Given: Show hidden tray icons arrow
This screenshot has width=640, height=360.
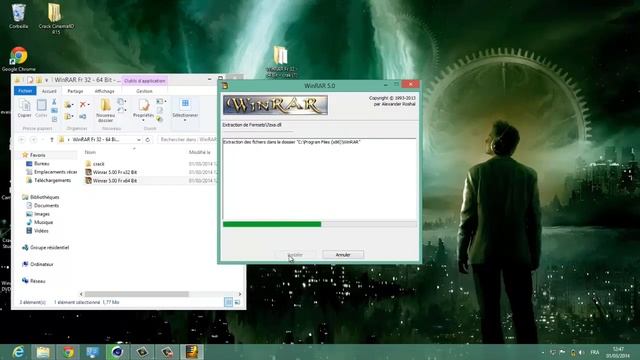Looking at the screenshot, I should pyautogui.click(x=543, y=352).
